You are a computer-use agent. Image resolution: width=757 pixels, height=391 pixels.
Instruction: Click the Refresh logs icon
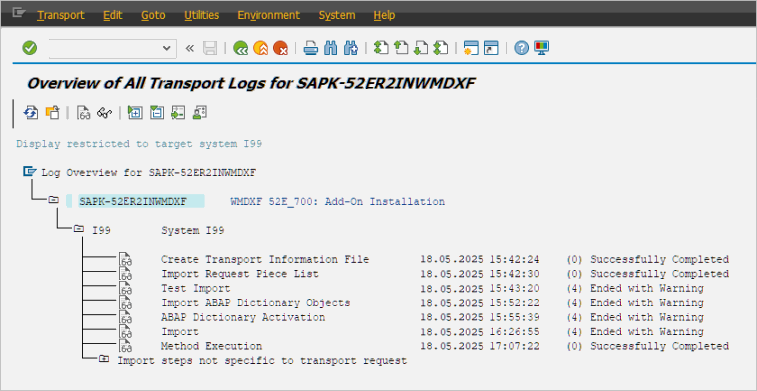click(31, 113)
